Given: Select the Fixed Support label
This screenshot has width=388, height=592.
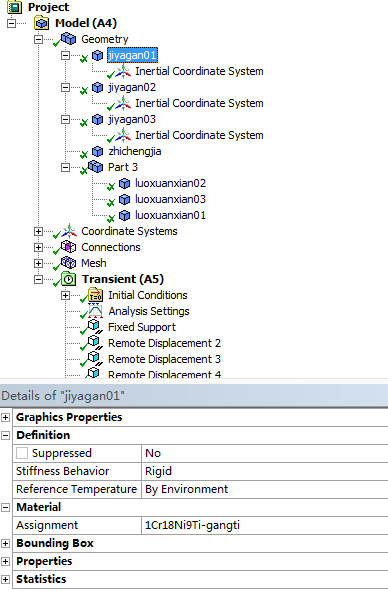Looking at the screenshot, I should click(142, 327).
